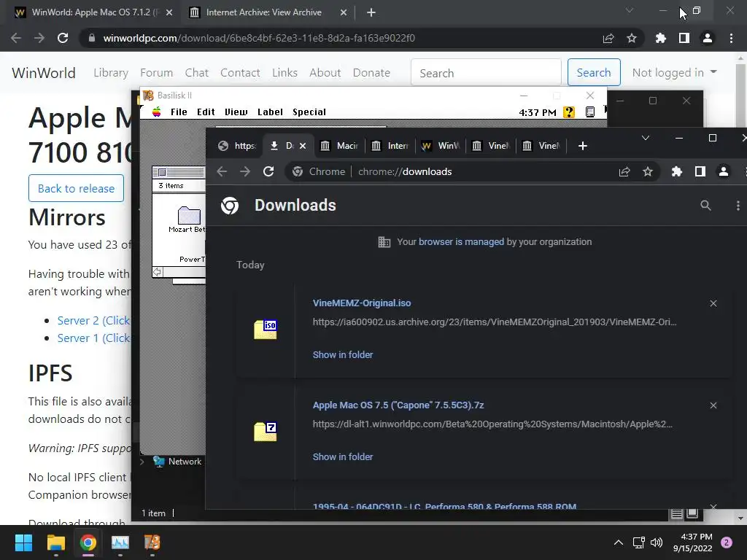Switch to the WinW tab in inner Chrome
The width and height of the screenshot is (747, 560).
pos(441,146)
